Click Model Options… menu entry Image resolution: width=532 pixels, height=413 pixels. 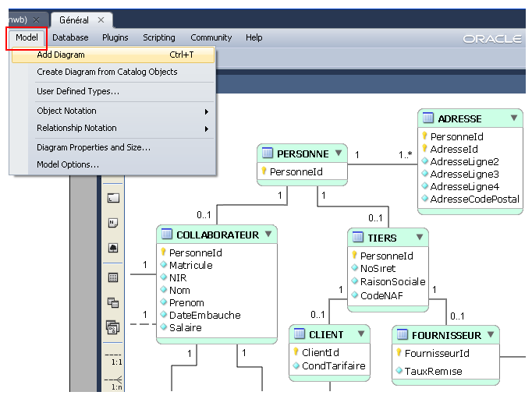click(x=68, y=164)
